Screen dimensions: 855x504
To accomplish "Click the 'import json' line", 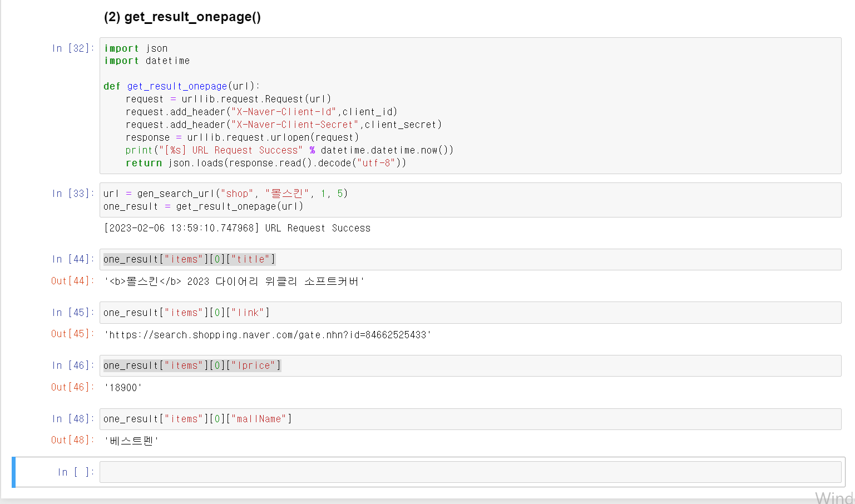I will pos(136,48).
